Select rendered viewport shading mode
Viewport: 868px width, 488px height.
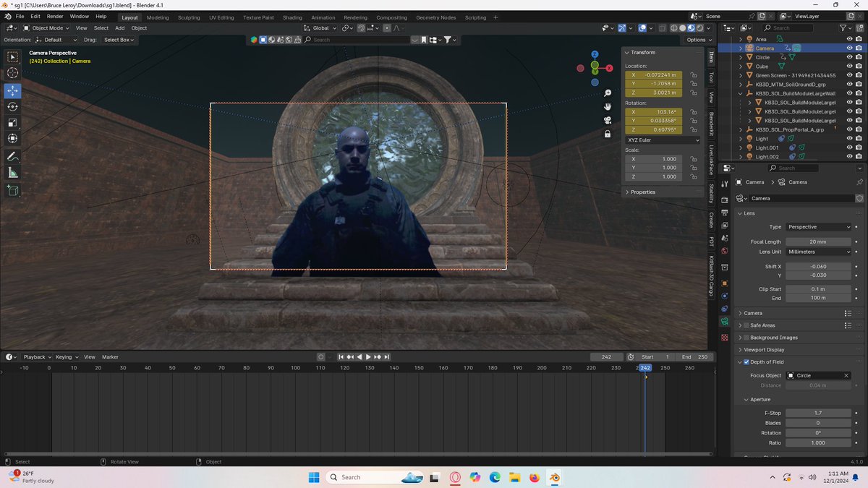pyautogui.click(x=700, y=28)
